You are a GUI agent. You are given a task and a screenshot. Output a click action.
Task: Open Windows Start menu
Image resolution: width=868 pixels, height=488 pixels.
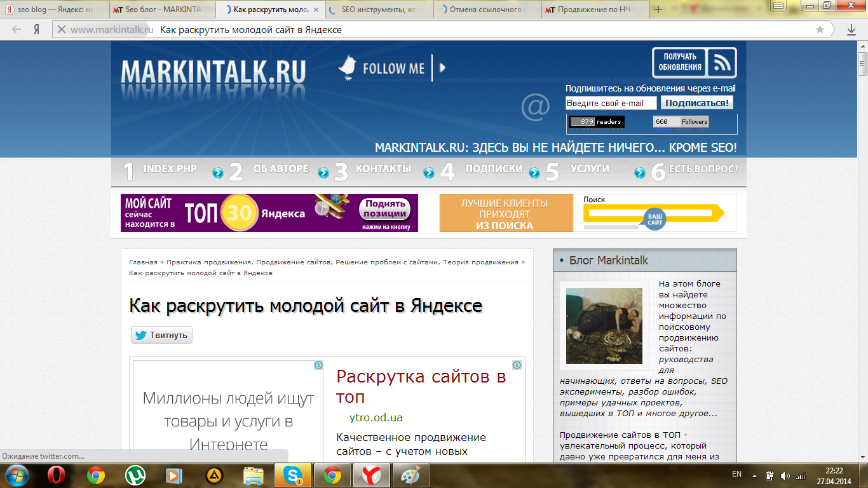coord(17,475)
